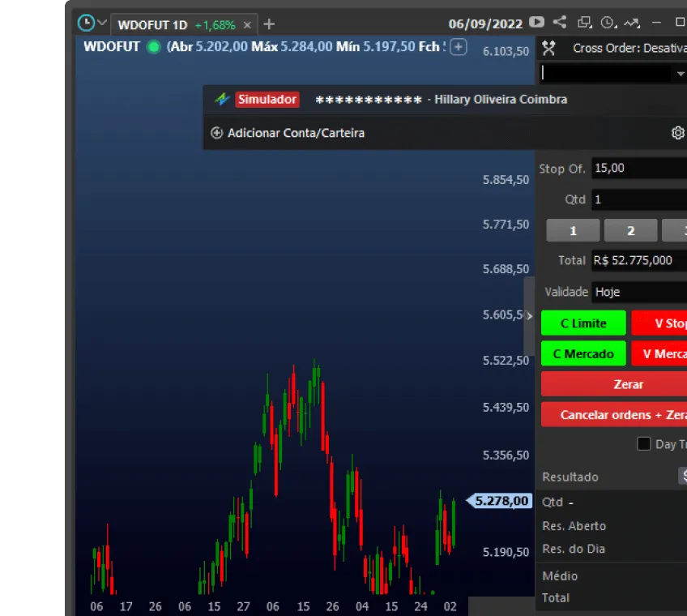Image resolution: width=687 pixels, height=616 pixels.
Task: Open the share icon in the top bar
Action: click(559, 23)
